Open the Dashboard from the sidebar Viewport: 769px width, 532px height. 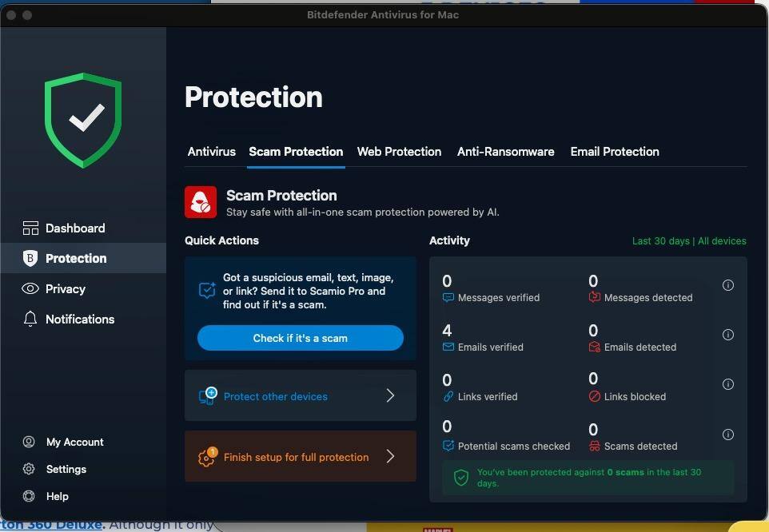tap(74, 228)
